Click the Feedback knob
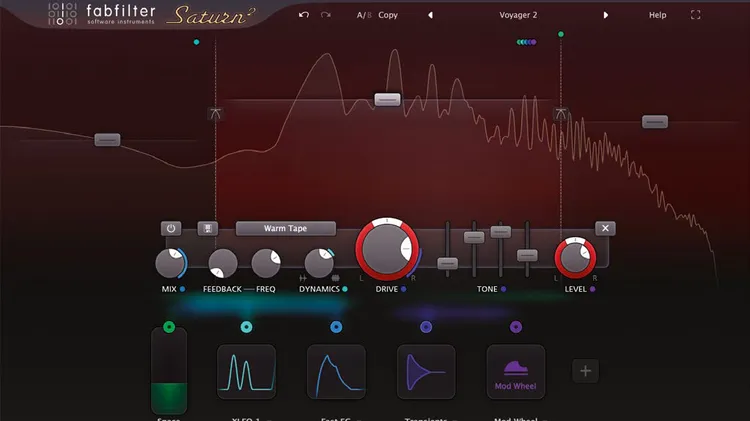 (222, 264)
